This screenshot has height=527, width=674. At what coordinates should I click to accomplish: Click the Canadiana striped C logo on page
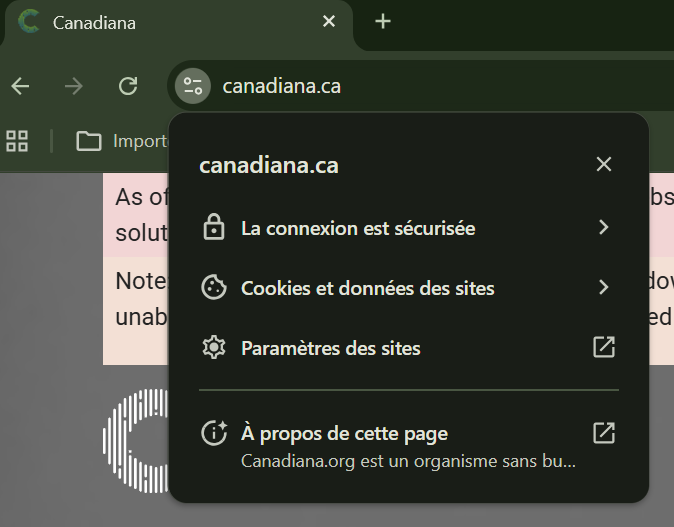pyautogui.click(x=135, y=441)
